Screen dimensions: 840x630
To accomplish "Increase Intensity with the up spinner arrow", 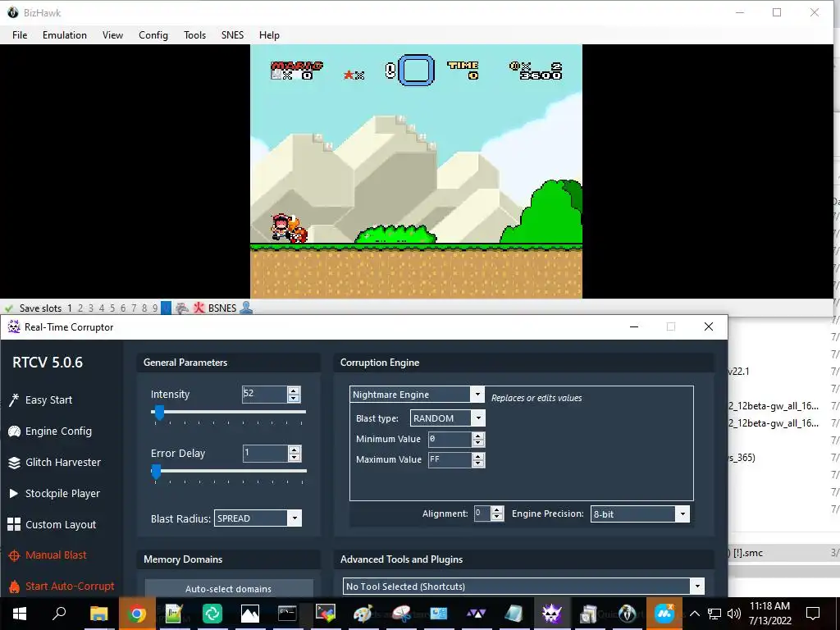I will 294,390.
